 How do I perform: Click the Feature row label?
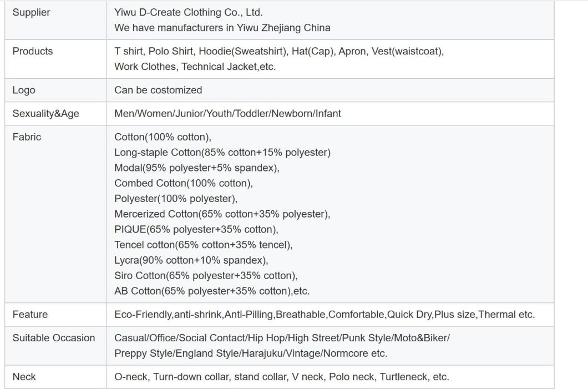30,314
